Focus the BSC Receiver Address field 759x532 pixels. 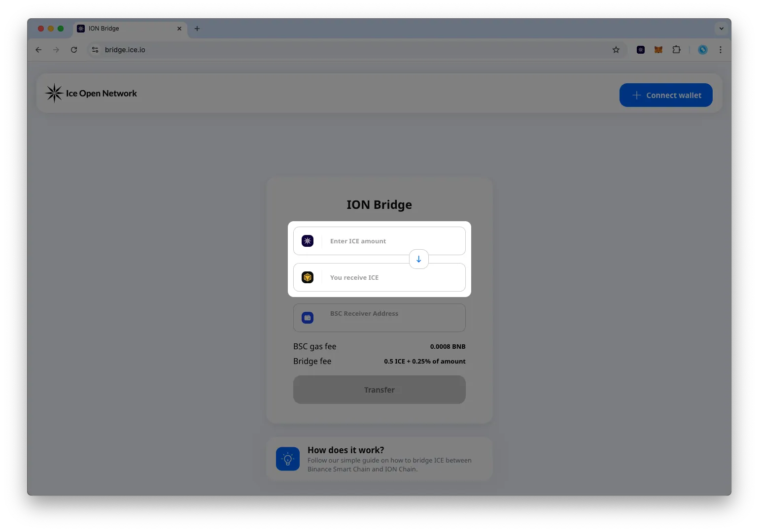pyautogui.click(x=379, y=318)
